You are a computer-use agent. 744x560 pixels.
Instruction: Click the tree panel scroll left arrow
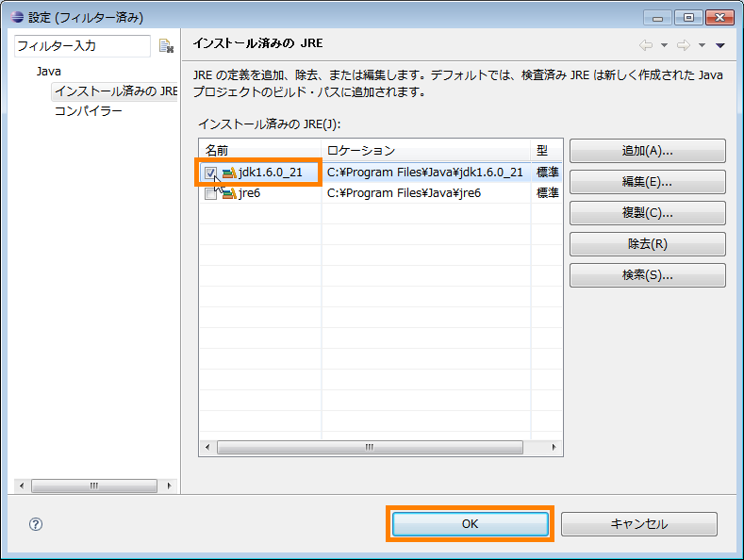coord(22,486)
